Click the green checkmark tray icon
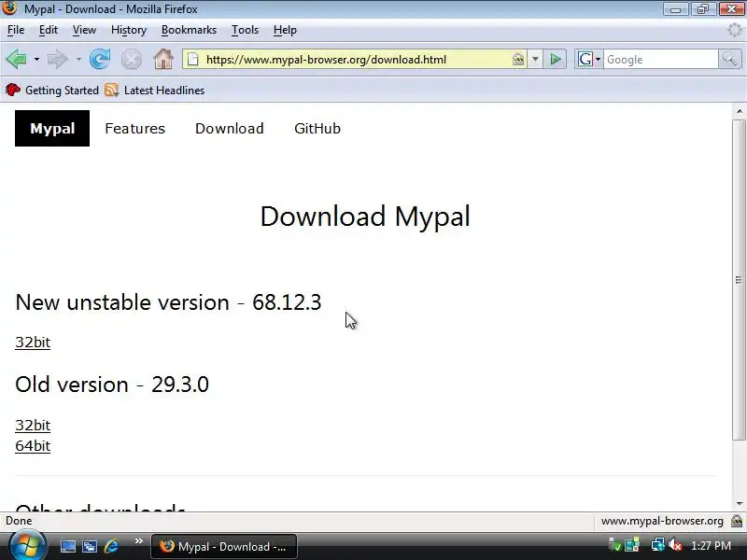Viewport: 747px width, 560px height. 615,544
